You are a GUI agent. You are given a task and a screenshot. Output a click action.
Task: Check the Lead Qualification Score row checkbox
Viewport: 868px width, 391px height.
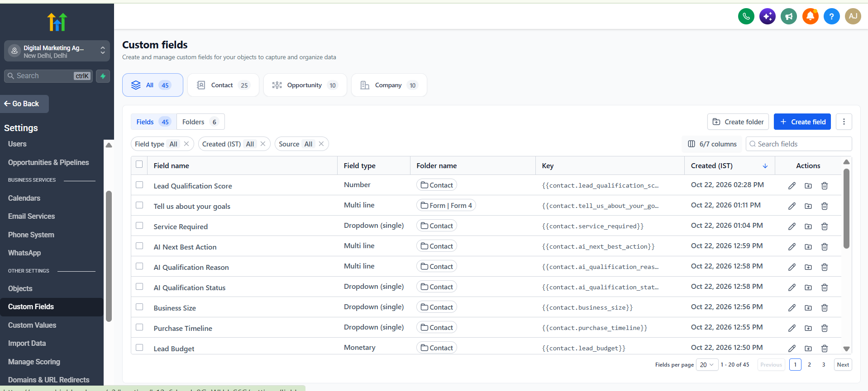pos(139,185)
